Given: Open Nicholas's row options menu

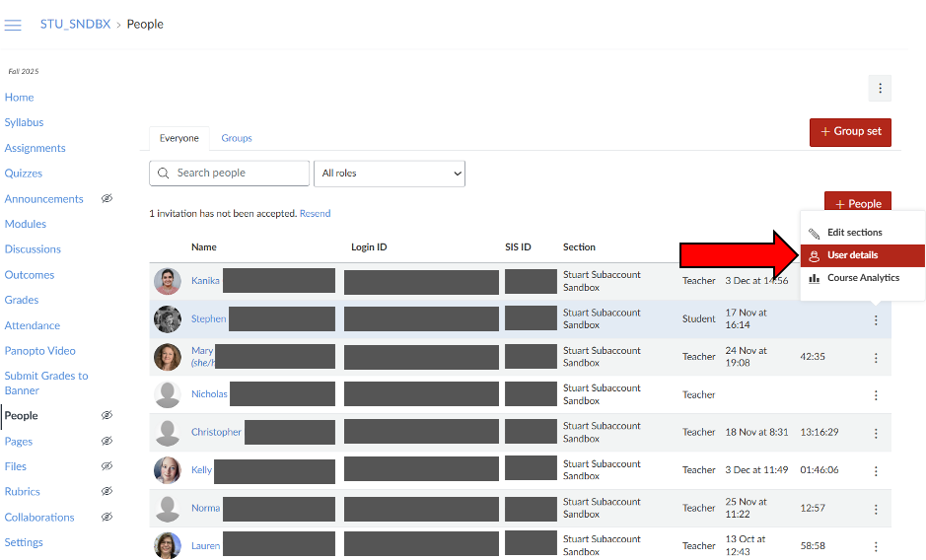Looking at the screenshot, I should coord(876,395).
